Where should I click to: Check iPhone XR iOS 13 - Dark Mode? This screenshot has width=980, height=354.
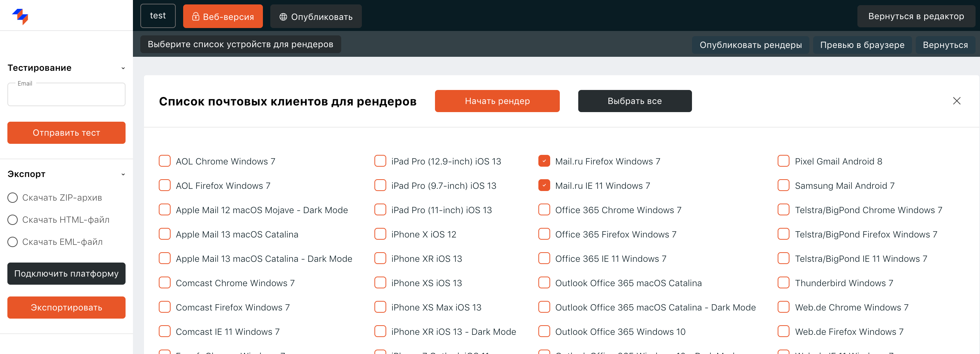point(380,331)
